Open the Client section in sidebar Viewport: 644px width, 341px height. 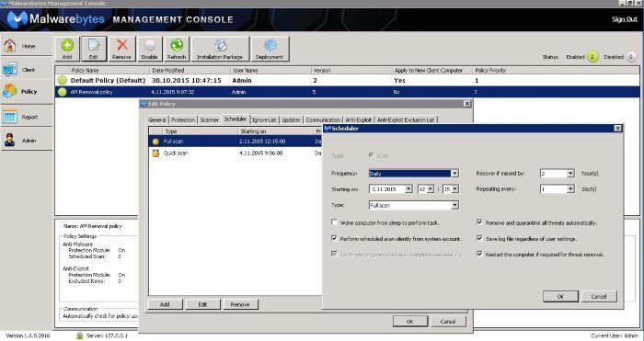(27, 69)
